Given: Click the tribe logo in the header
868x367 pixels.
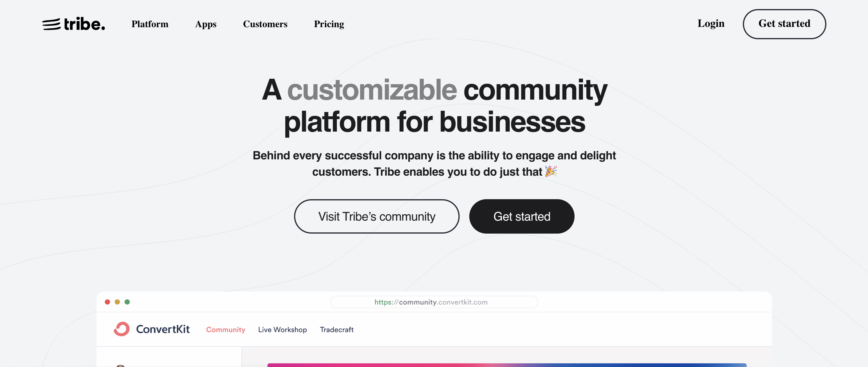Looking at the screenshot, I should 74,24.
